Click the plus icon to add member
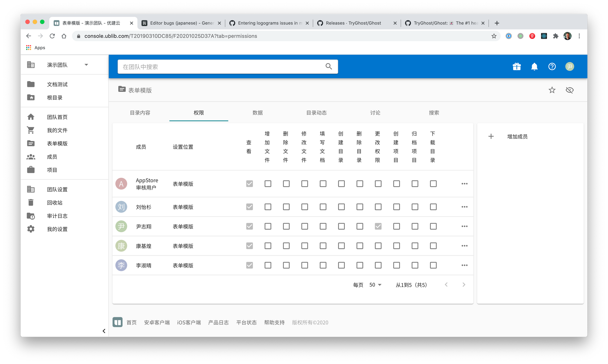Viewport: 608px width, 364px height. 491,136
